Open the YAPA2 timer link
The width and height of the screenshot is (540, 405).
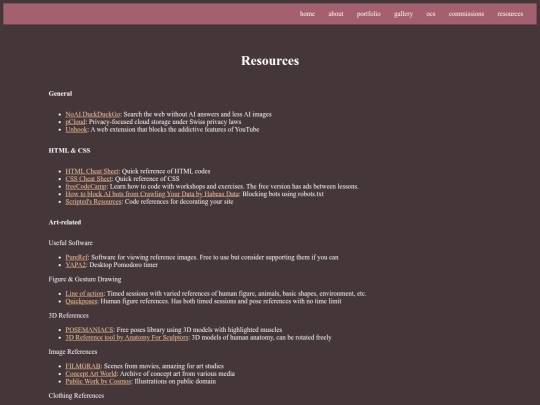coord(76,265)
